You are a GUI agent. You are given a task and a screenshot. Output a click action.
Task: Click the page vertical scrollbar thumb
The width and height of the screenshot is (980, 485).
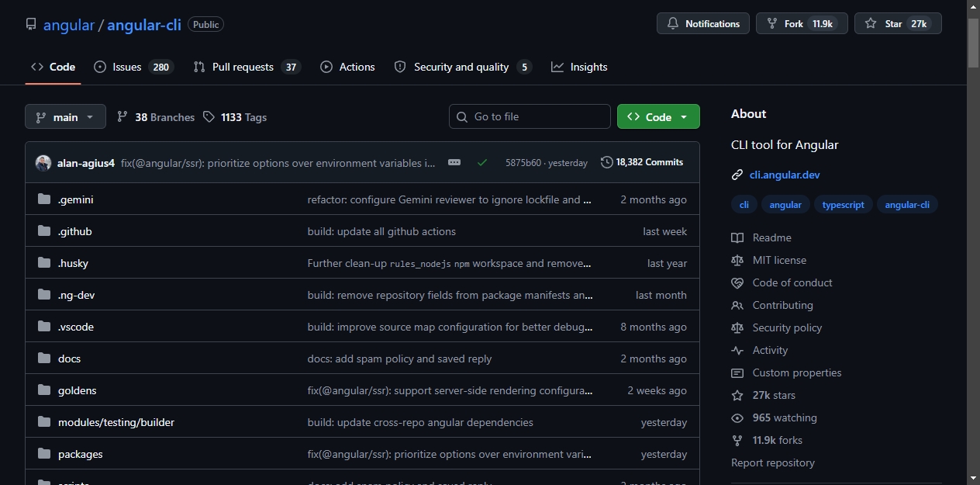point(974,43)
